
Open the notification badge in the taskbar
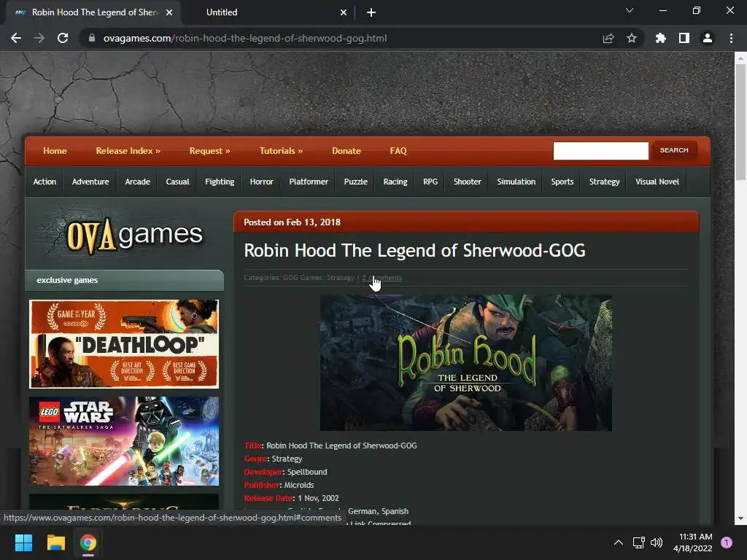click(x=727, y=542)
